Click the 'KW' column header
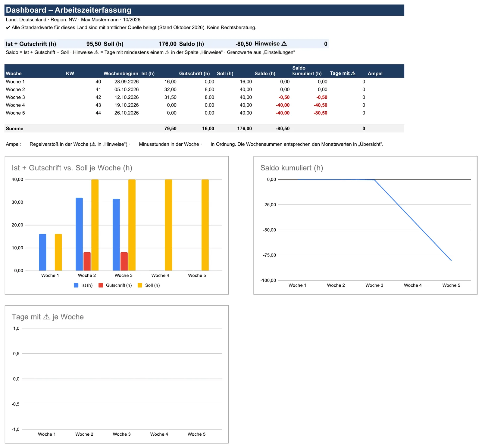482x448 pixels. [70, 73]
